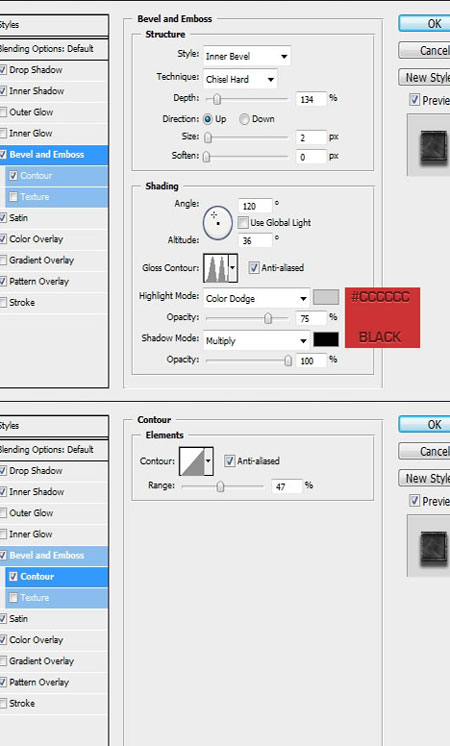
Task: Toggle Anti-aliased checkbox in Contour Elements
Action: (x=230, y=461)
